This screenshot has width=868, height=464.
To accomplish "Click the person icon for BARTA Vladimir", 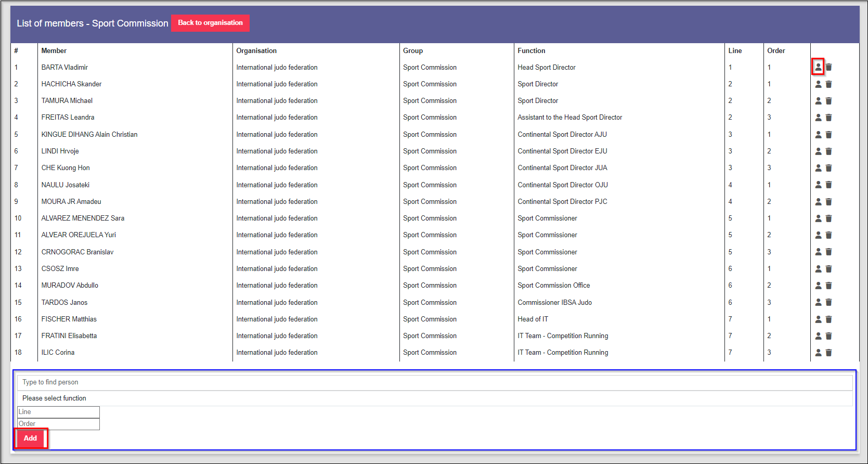I will coord(818,67).
